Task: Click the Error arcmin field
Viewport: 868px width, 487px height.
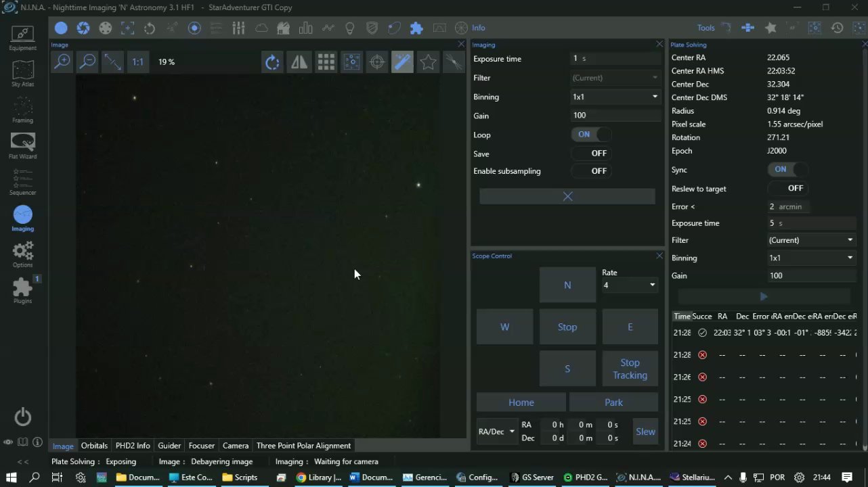Action: point(789,207)
